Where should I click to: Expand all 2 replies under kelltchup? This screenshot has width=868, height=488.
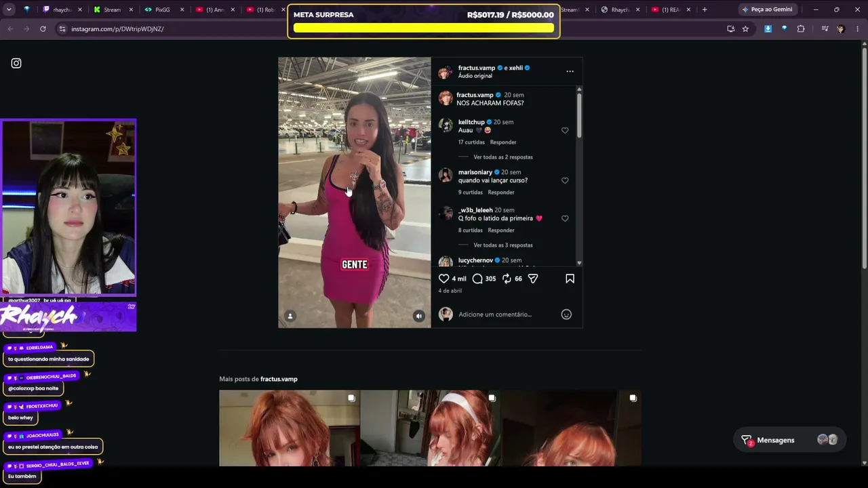click(503, 157)
